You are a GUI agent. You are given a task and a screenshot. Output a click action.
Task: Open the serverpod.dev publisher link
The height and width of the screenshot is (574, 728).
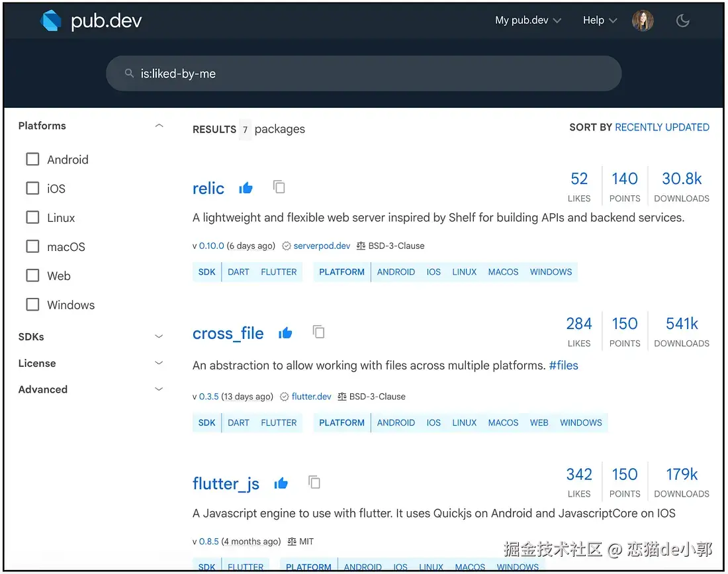point(321,246)
